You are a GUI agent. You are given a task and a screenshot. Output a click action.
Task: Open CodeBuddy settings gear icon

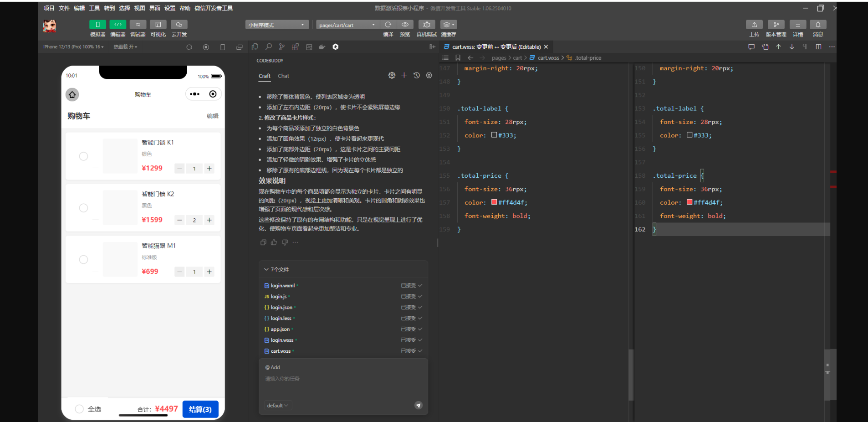pyautogui.click(x=392, y=75)
